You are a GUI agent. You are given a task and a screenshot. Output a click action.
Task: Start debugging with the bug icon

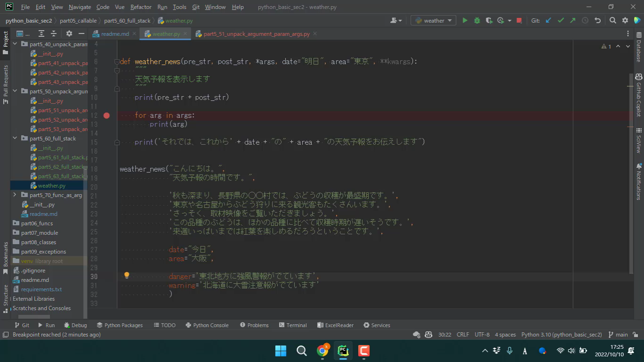pos(477,20)
